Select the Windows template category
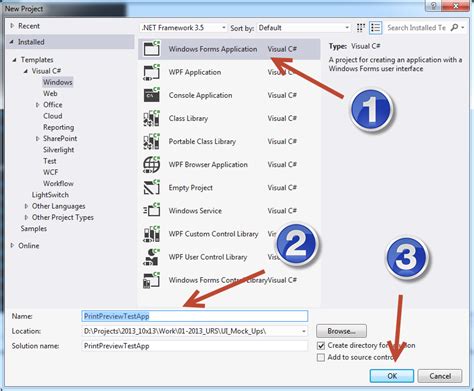 57,82
